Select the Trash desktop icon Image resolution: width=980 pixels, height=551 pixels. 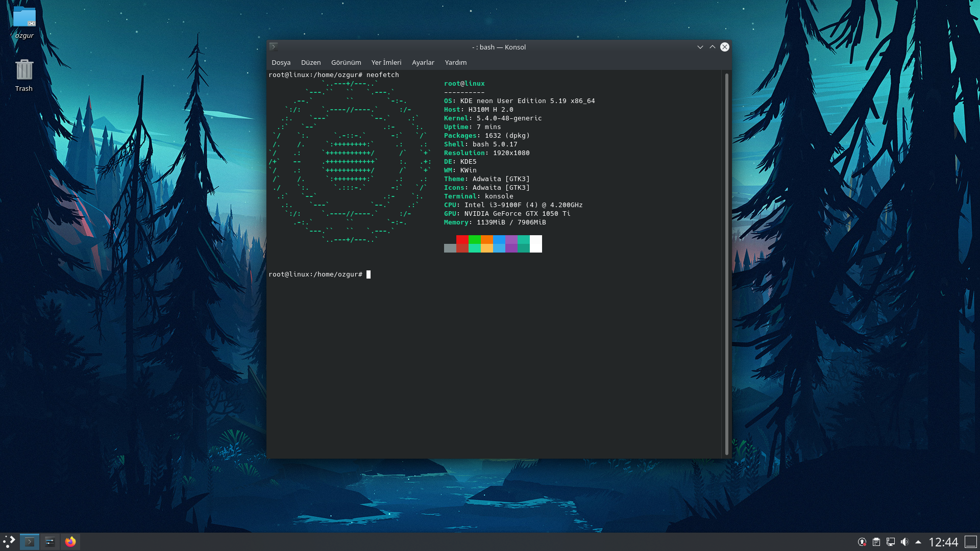(24, 75)
